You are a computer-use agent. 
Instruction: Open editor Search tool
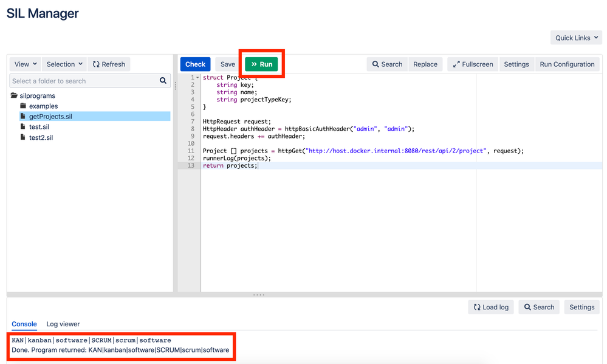387,64
